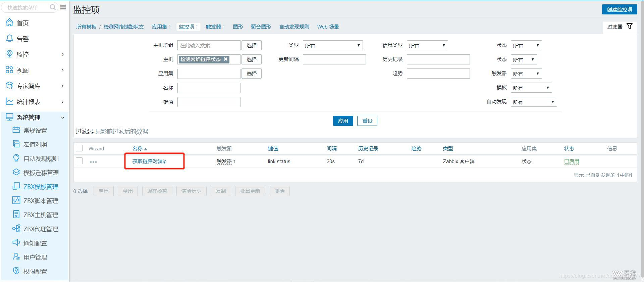Click the search magnifier icon in sidebar
Screen dimensions: 644x282
tap(53, 7)
